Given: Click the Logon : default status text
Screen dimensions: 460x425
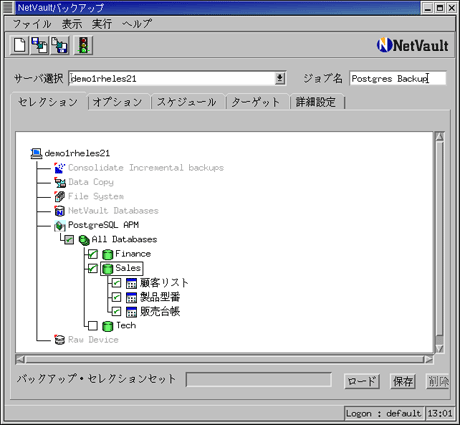Looking at the screenshot, I should click(x=383, y=414).
